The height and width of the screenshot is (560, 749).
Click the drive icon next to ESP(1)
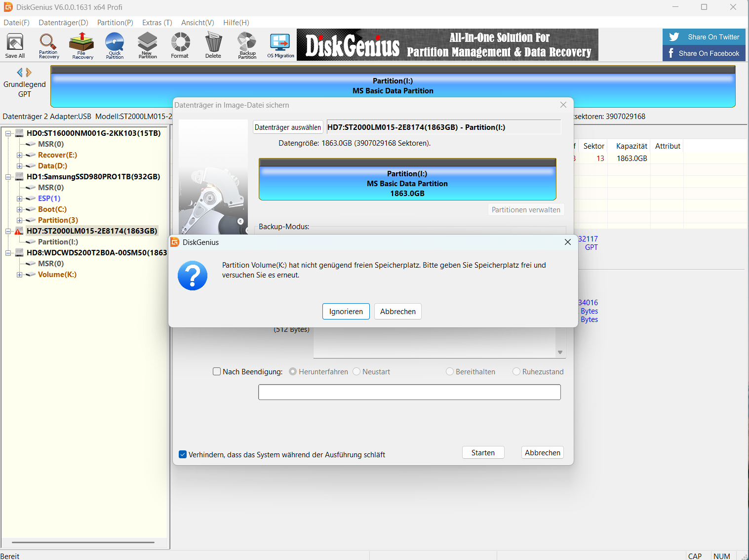point(31,198)
